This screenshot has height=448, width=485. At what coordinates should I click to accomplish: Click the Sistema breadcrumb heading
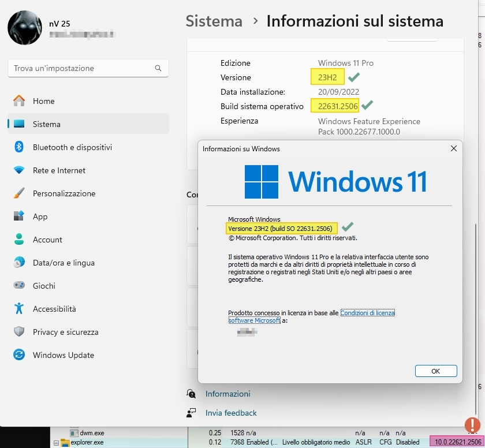tap(214, 21)
